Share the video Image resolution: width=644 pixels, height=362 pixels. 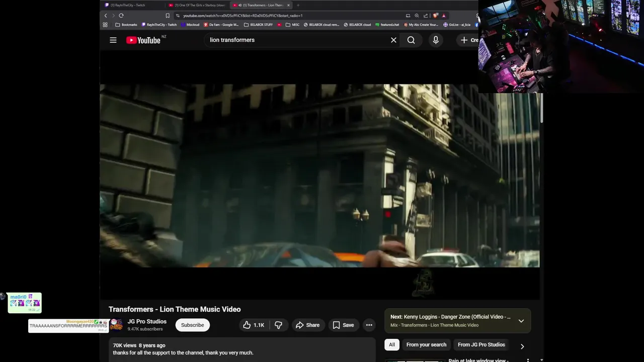[x=307, y=325]
